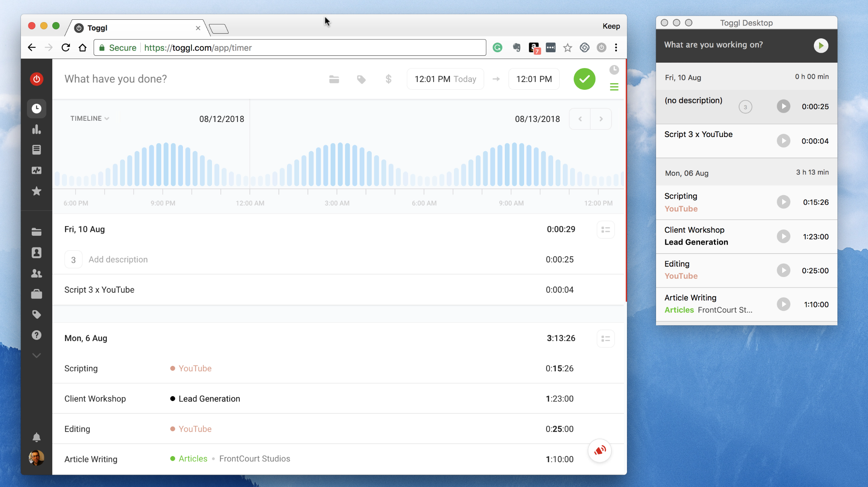
Task: Open Projects folder icon in sidebar
Action: (37, 232)
